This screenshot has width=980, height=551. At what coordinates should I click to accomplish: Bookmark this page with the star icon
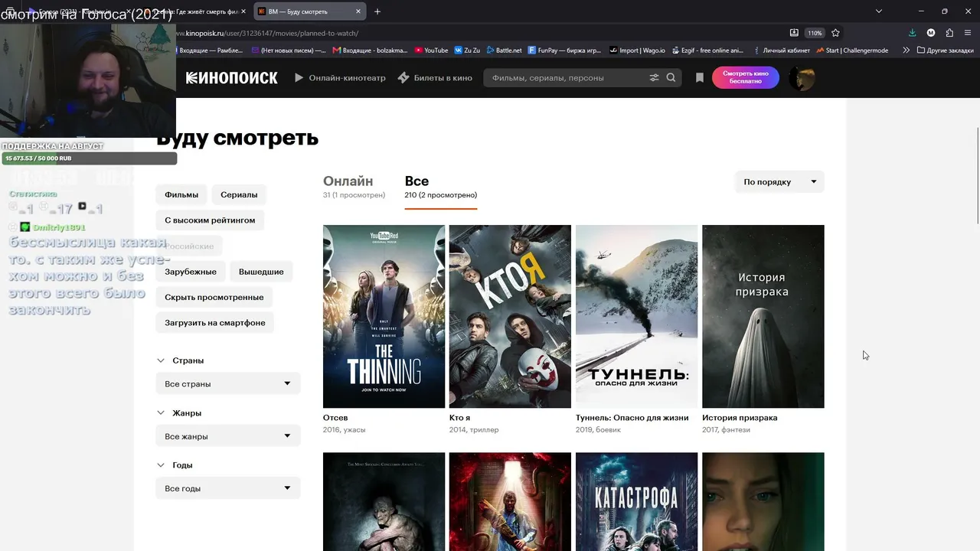836,33
